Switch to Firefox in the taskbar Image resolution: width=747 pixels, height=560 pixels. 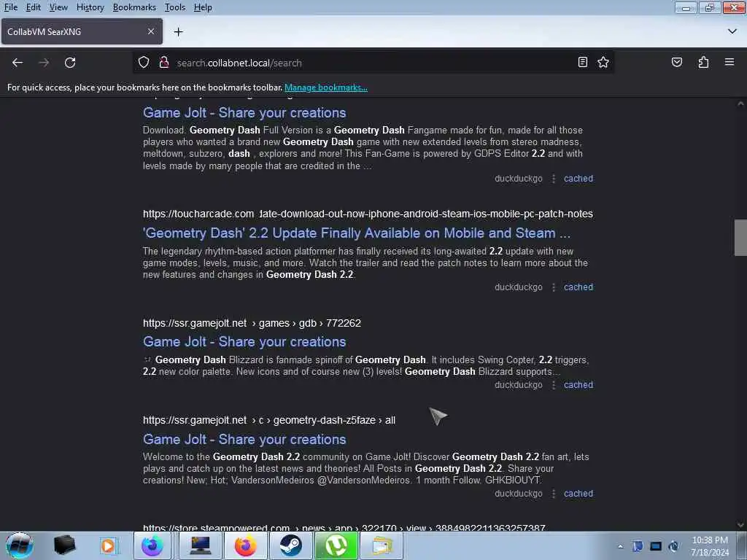click(245, 545)
